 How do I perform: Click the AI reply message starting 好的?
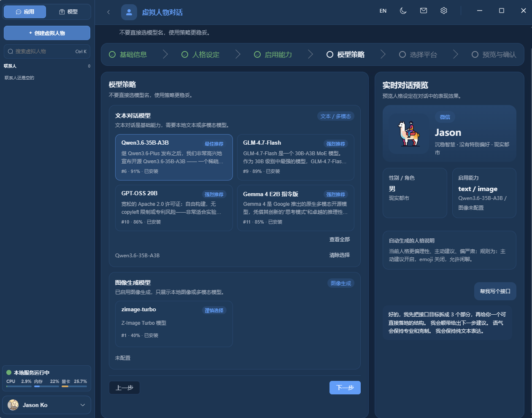(x=447, y=323)
